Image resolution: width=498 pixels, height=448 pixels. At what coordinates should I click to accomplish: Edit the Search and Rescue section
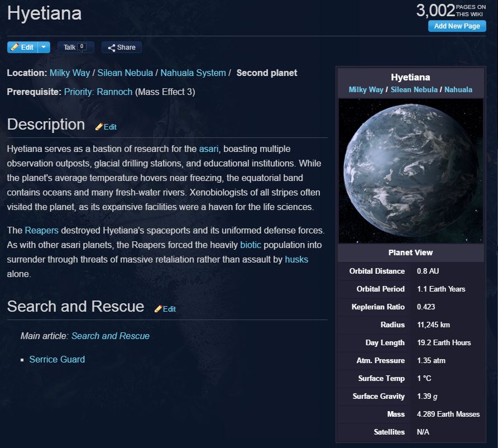point(169,309)
